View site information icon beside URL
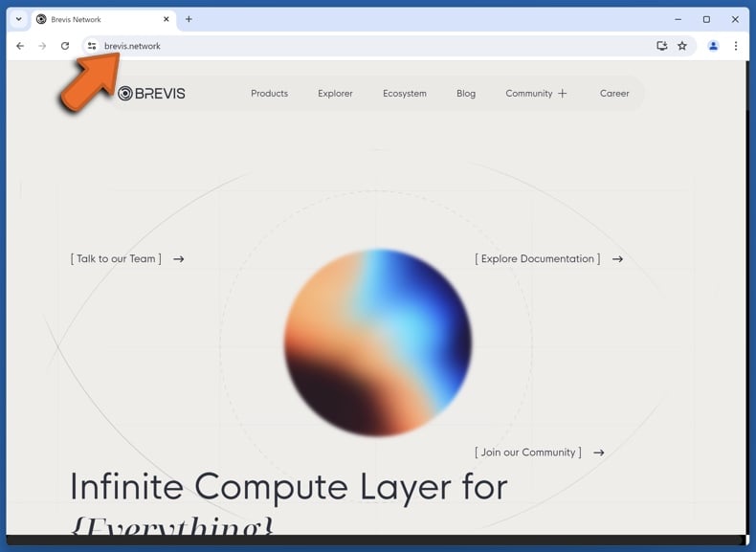The width and height of the screenshot is (756, 552). (92, 46)
